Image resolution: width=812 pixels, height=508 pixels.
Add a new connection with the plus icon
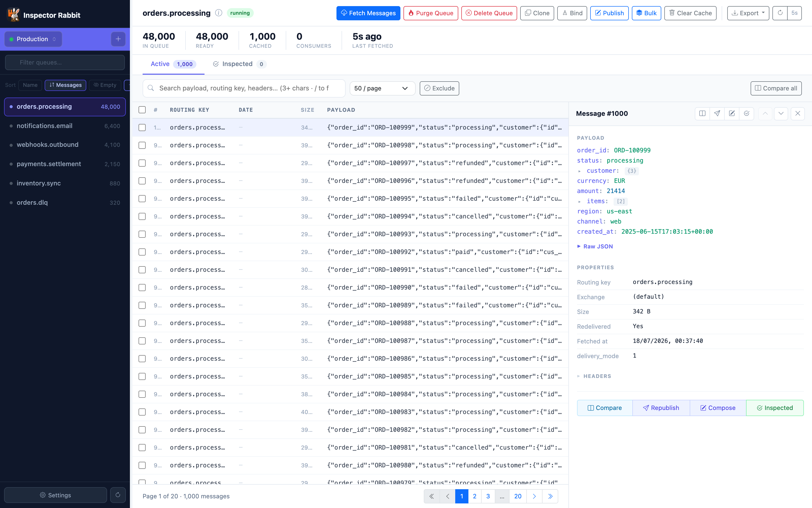118,39
